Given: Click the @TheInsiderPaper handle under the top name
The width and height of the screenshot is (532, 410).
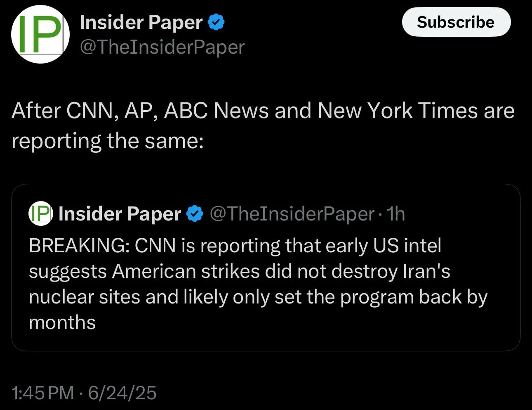Looking at the screenshot, I should 162,47.
